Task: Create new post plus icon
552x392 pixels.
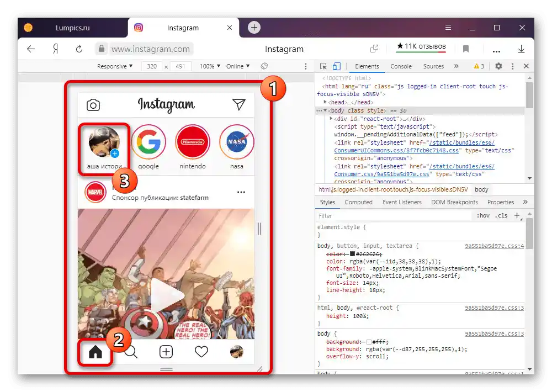Action: coord(166,352)
